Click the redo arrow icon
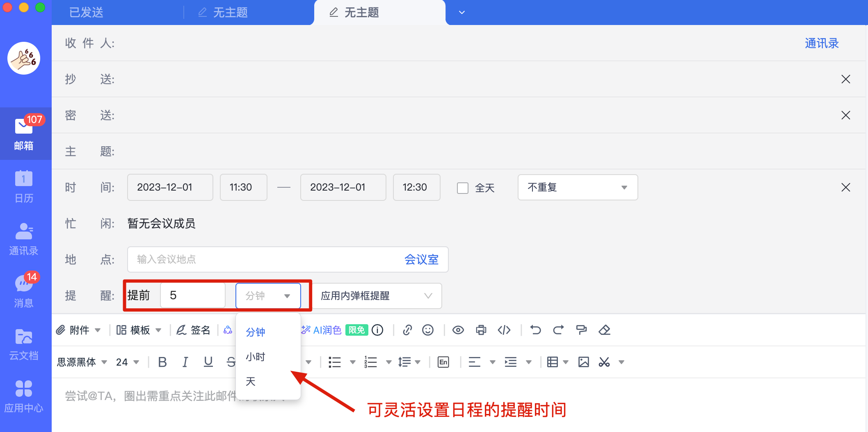Screen dimensions: 868x432 pos(558,330)
